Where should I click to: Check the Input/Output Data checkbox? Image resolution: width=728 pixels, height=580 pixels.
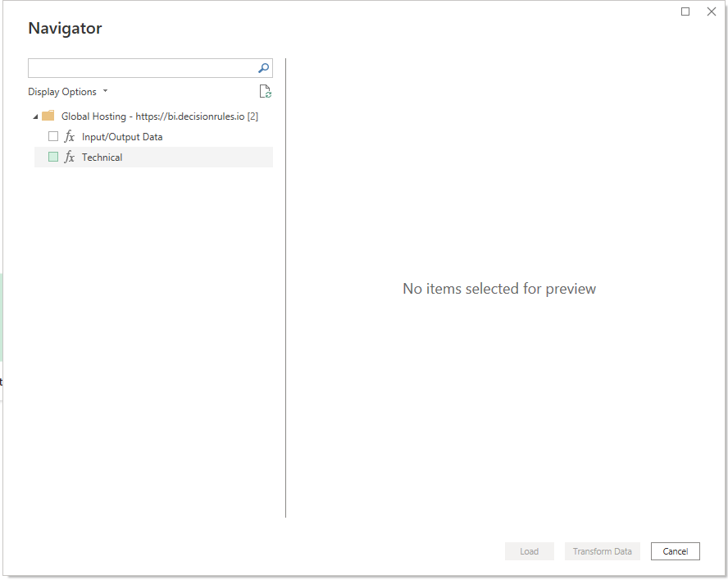click(53, 137)
